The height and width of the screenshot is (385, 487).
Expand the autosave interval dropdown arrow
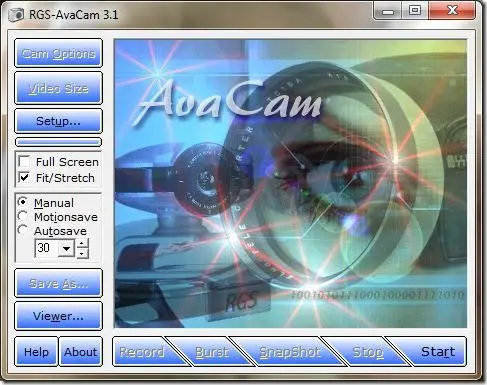(x=66, y=248)
